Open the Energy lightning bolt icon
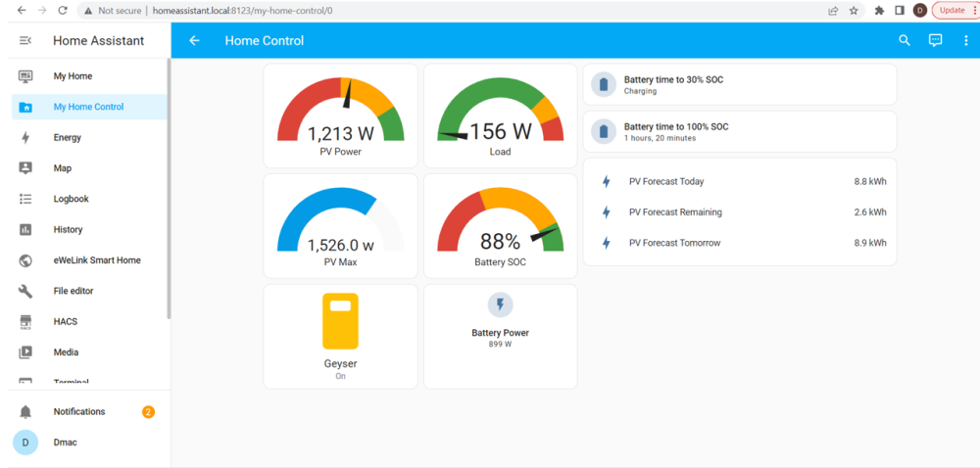Viewport: 980px width, 468px height. pos(25,137)
